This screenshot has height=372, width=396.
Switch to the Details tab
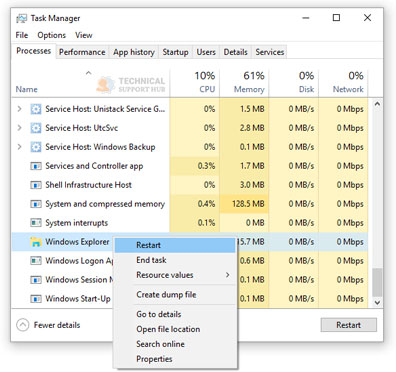235,52
